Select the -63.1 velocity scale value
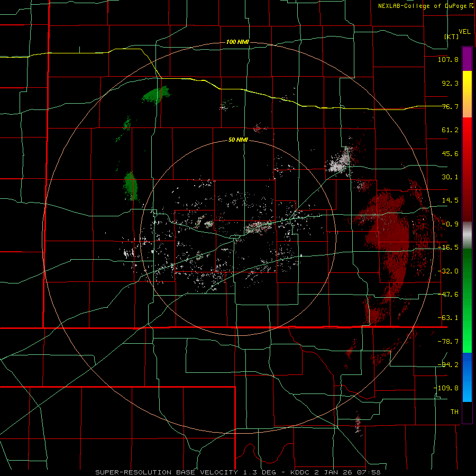This screenshot has width=476, height=476. (448, 318)
